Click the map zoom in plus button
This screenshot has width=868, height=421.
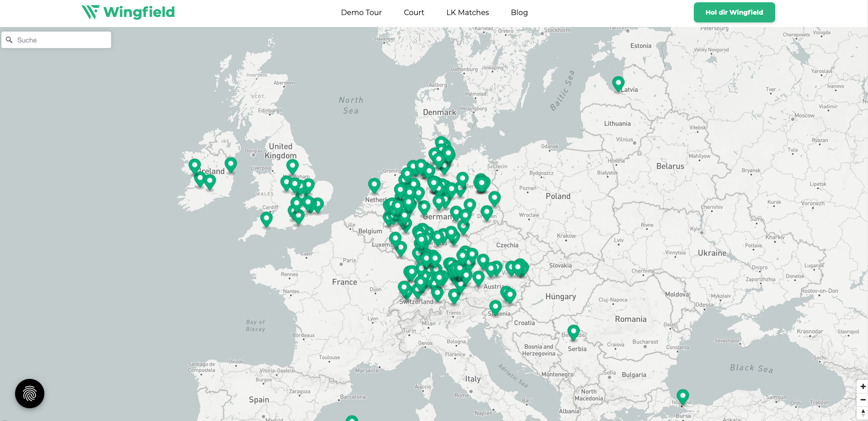tap(863, 387)
